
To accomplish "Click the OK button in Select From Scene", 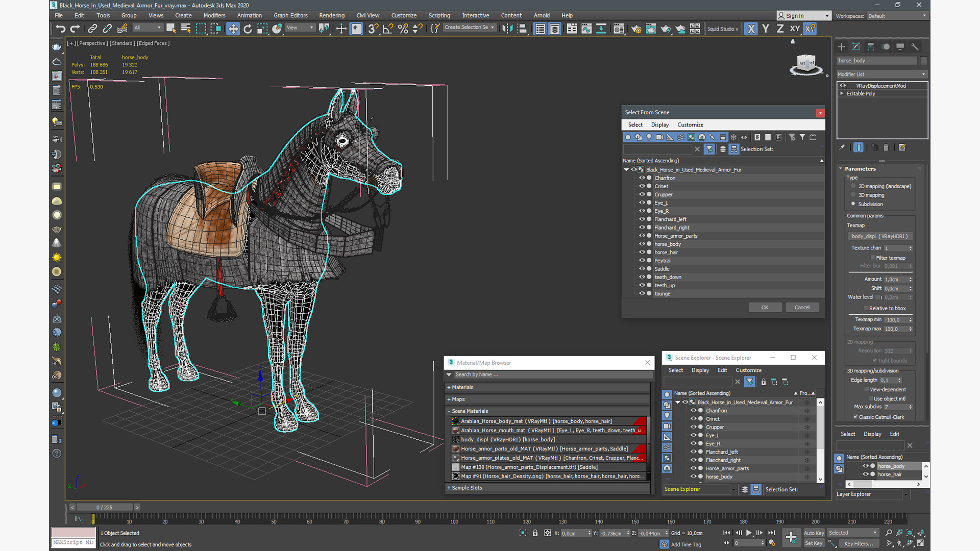I will (x=765, y=307).
